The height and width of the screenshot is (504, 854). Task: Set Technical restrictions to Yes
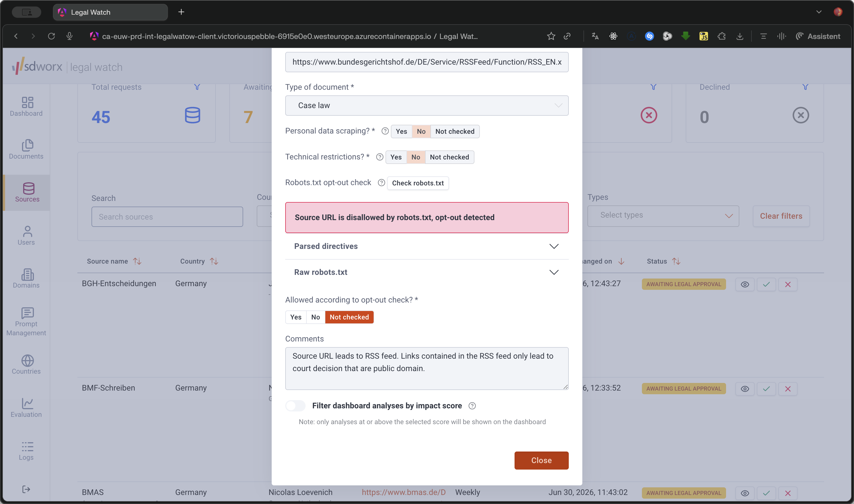396,157
